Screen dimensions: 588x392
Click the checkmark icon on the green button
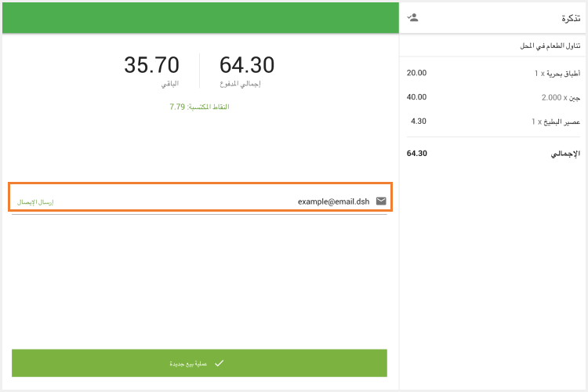point(220,363)
